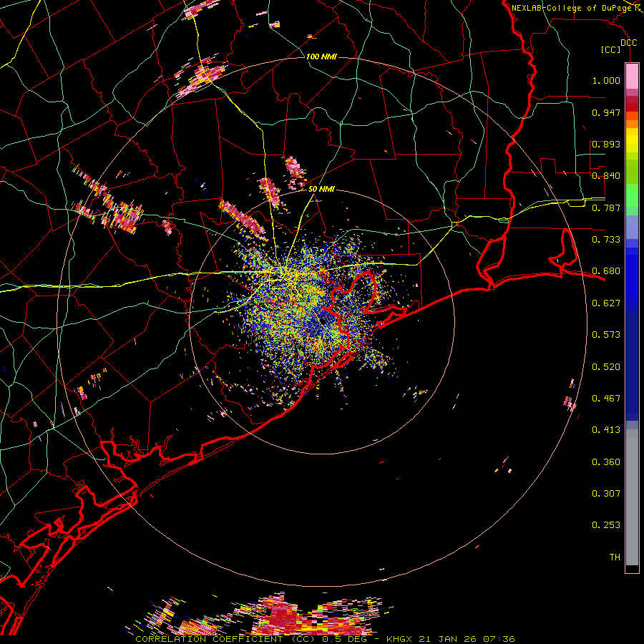Select the 0.733 scale value
Screen dimensions: 644x644
coord(606,240)
